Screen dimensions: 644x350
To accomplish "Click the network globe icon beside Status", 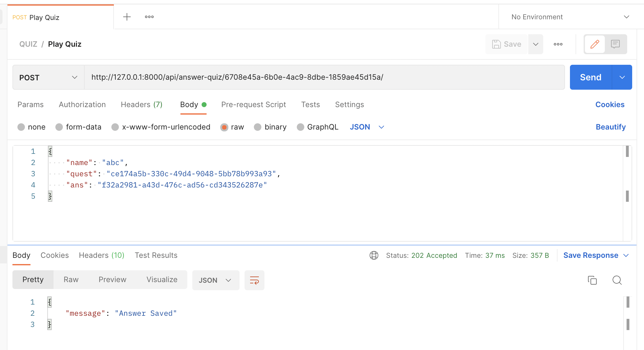I will (374, 255).
